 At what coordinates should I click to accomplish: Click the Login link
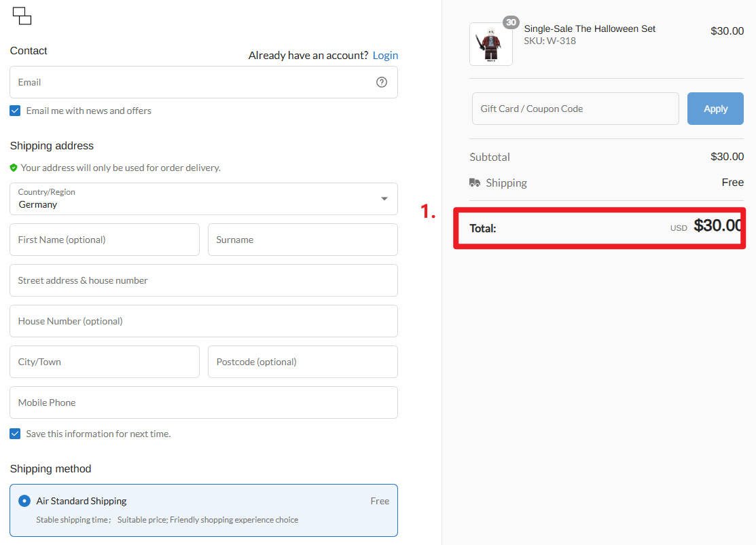[385, 55]
